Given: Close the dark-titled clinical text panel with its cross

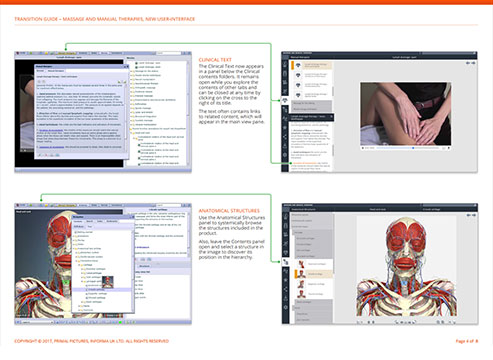Looking at the screenshot, I should pyautogui.click(x=331, y=117).
